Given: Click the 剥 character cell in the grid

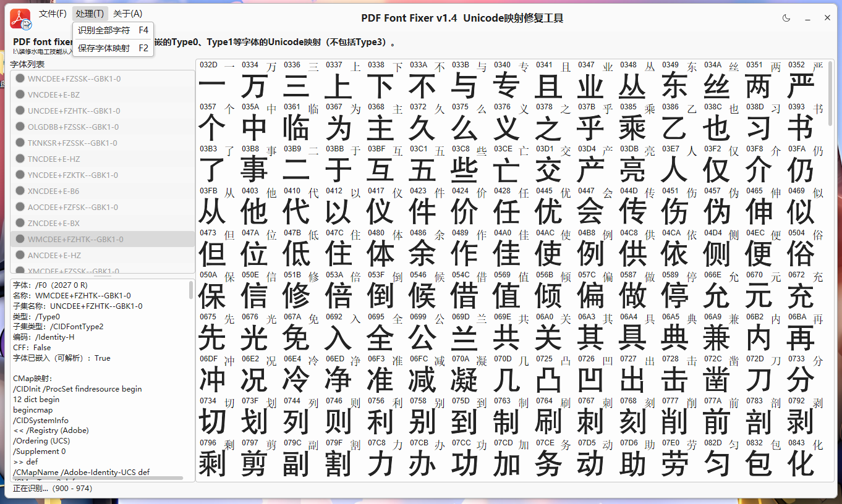Looking at the screenshot, I should (801, 421).
